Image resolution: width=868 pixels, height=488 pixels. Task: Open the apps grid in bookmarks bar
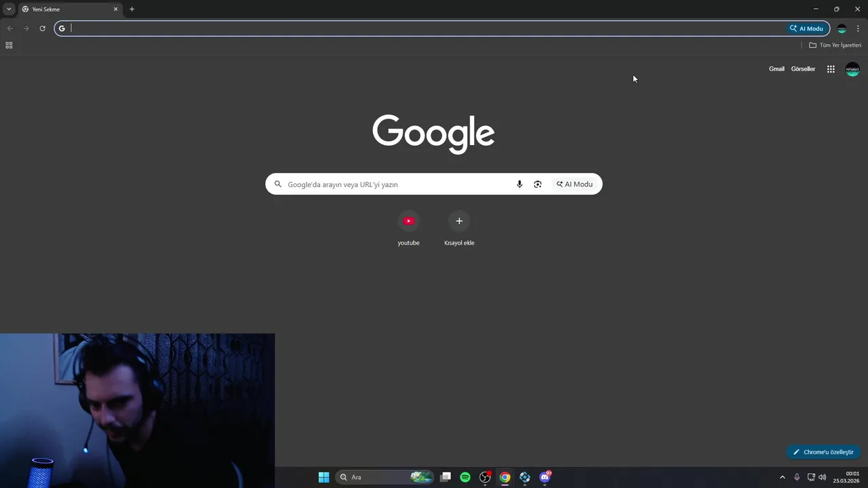click(9, 45)
